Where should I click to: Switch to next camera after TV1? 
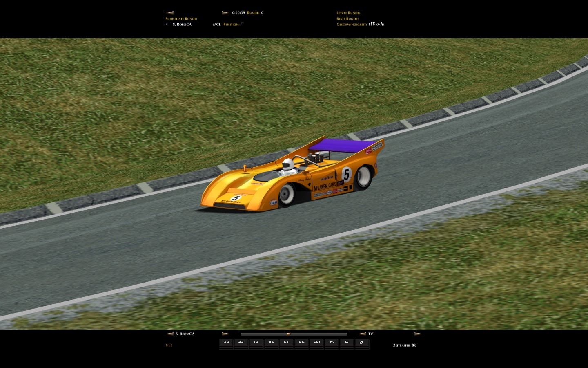tap(418, 334)
